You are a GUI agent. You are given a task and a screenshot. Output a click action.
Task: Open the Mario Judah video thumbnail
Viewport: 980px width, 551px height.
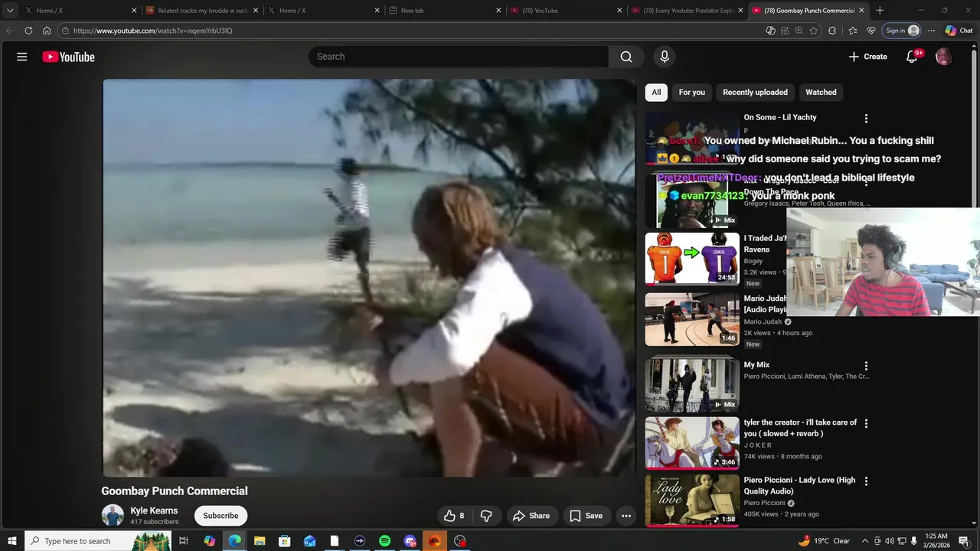[x=692, y=319]
